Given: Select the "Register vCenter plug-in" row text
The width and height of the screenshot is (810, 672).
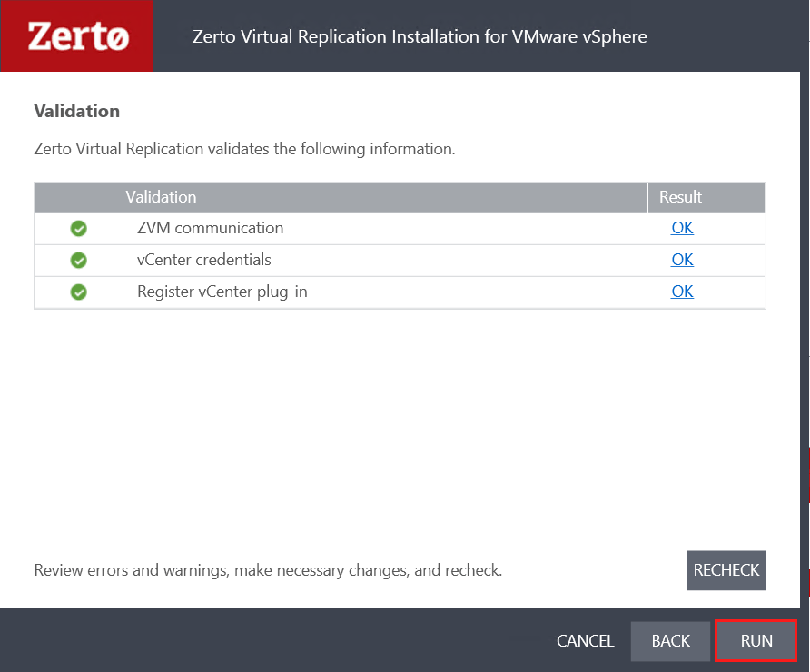Looking at the screenshot, I should (x=222, y=292).
